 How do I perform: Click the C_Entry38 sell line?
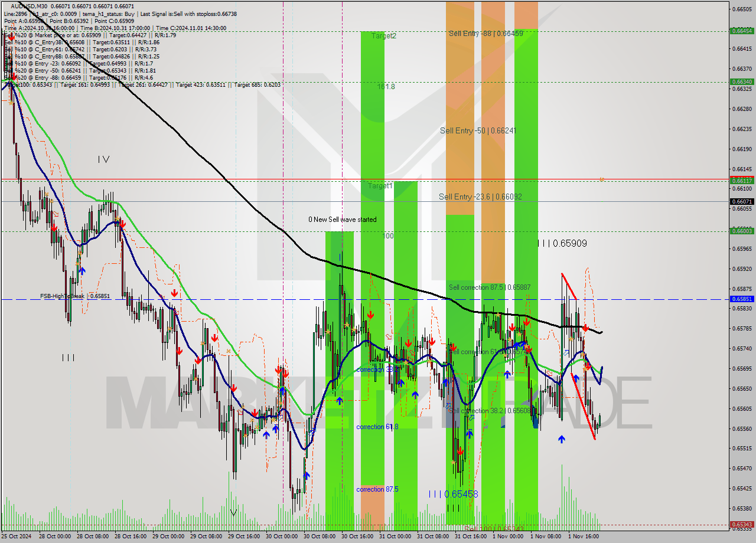(82, 42)
